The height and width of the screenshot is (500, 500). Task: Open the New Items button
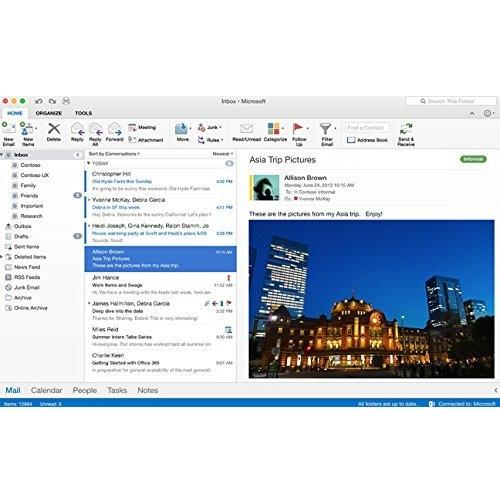tap(28, 134)
